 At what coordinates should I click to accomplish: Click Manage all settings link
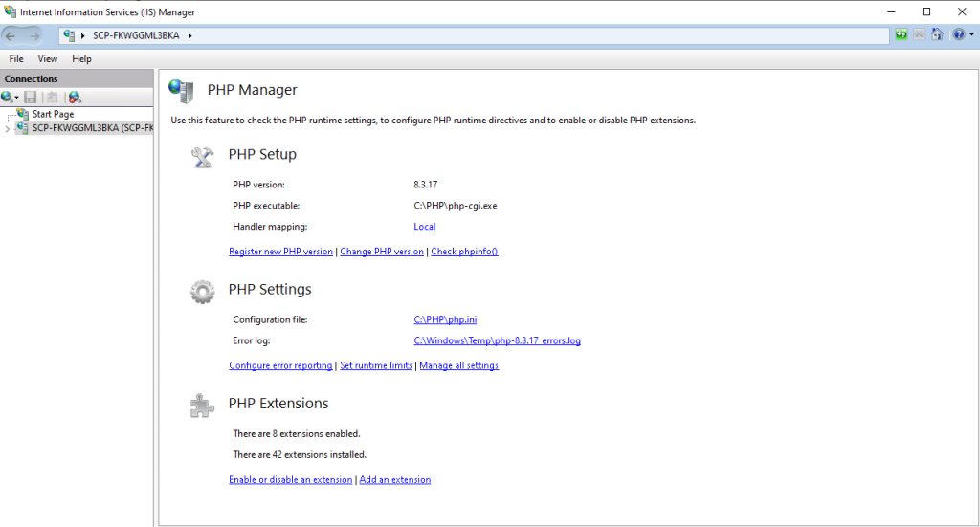[x=458, y=366]
